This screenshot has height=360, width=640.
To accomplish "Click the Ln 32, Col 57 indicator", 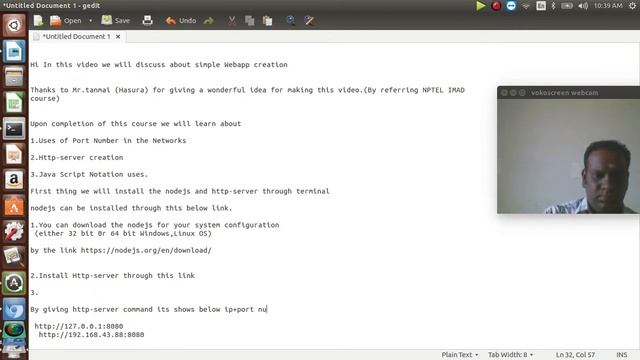I will (x=575, y=355).
